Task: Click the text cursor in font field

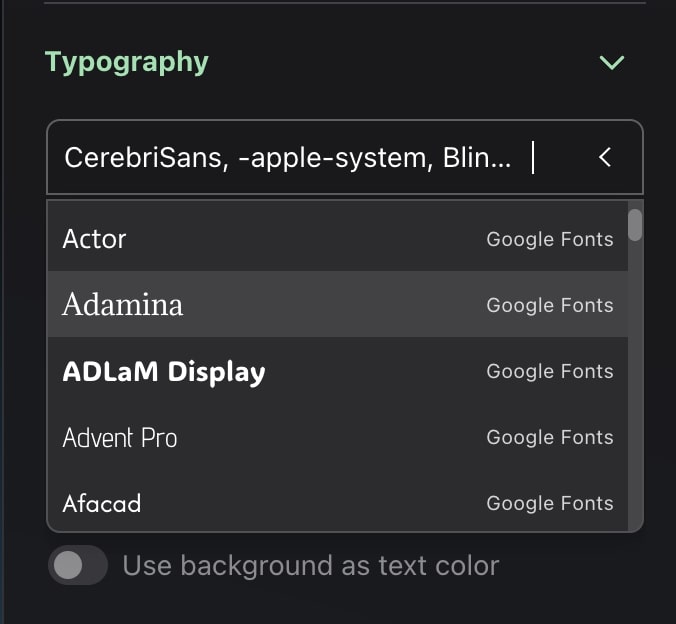Action: 533,158
